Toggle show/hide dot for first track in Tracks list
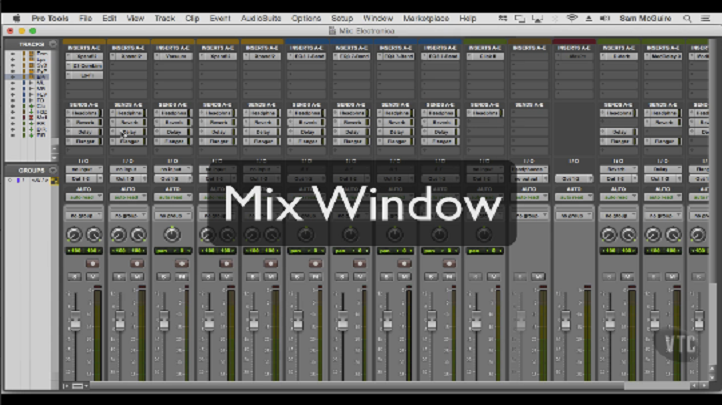722x405 pixels. [12, 54]
